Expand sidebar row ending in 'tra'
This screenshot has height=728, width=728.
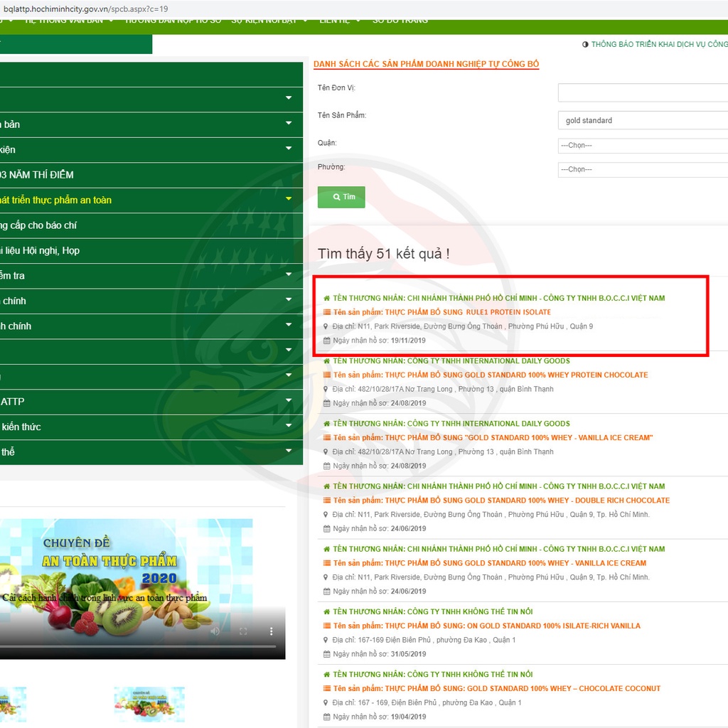click(289, 274)
